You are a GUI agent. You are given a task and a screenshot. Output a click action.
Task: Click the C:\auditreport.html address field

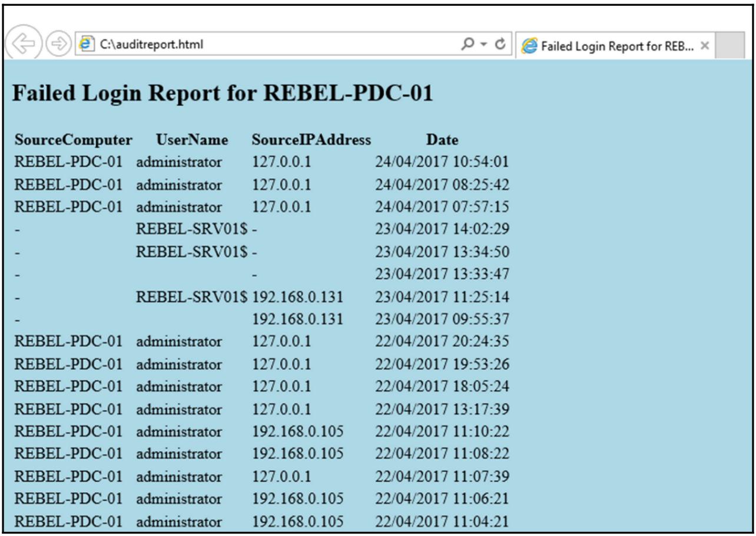(265, 44)
